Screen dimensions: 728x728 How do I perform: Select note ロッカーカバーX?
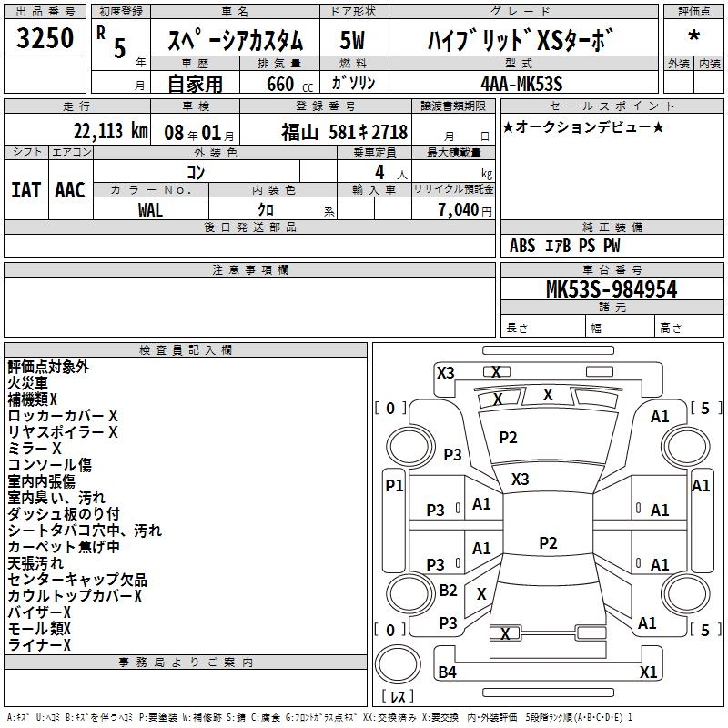[63, 416]
